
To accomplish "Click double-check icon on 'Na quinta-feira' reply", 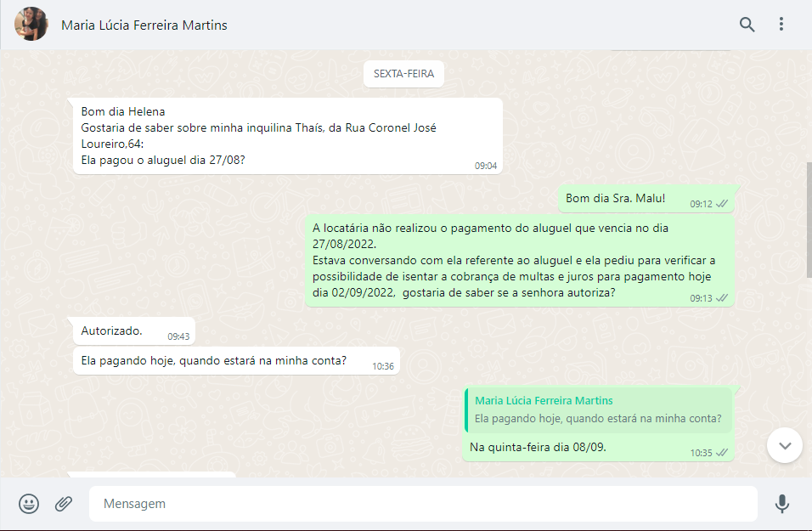I will (x=722, y=453).
